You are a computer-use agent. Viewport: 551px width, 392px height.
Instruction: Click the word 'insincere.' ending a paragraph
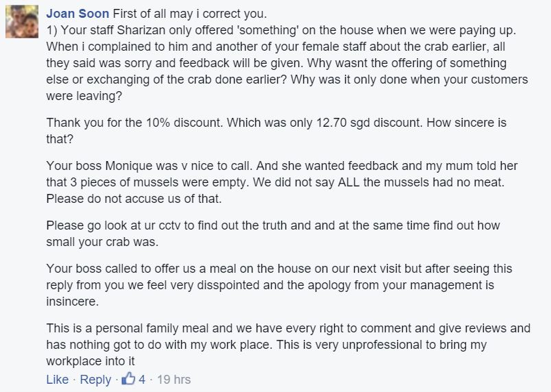pyautogui.click(x=72, y=302)
